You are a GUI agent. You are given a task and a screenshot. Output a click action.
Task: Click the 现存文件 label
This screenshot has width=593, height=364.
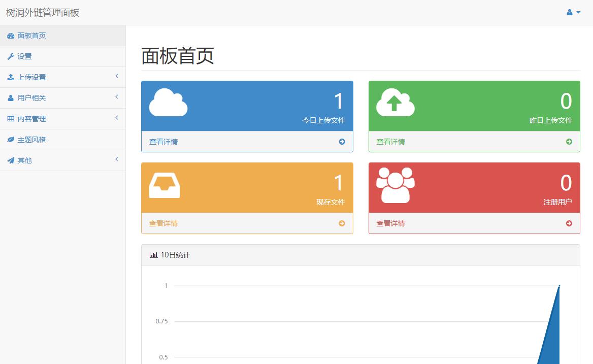[331, 202]
